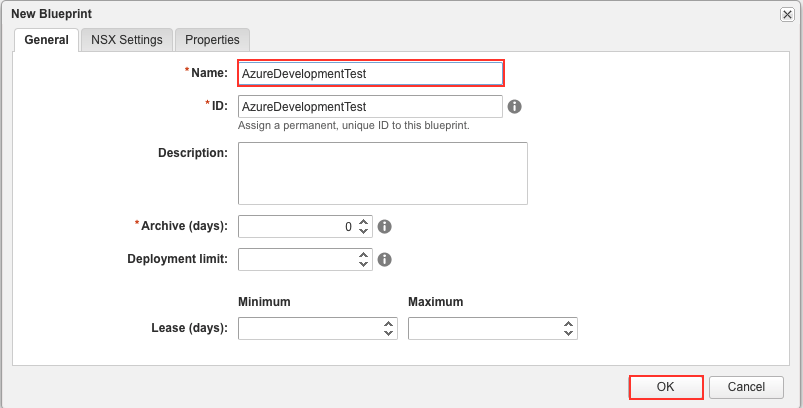Increase Maximum lease days value

click(568, 324)
